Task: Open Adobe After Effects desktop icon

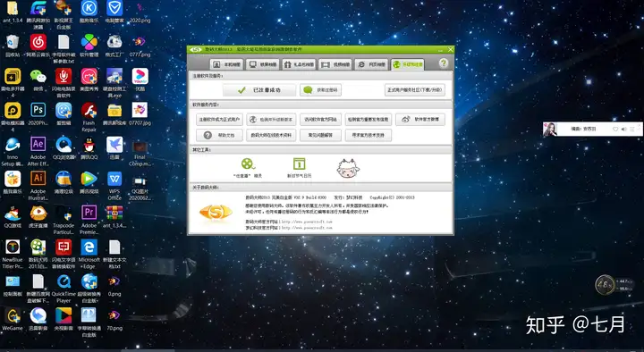Action: pos(38,144)
